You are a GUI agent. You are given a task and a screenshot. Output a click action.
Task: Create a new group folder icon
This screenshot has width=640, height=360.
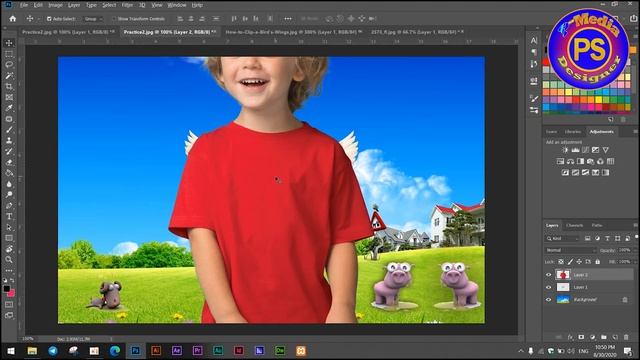(604, 337)
